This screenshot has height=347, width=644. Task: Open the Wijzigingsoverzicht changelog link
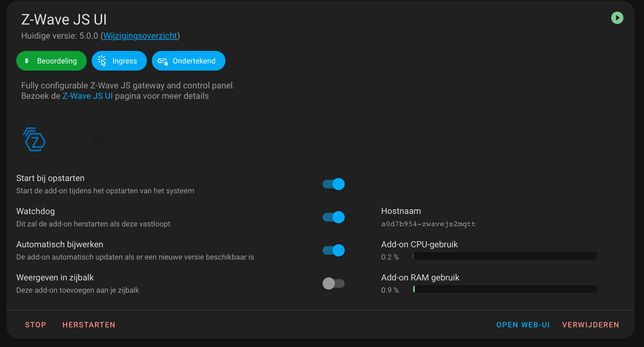[x=140, y=36]
